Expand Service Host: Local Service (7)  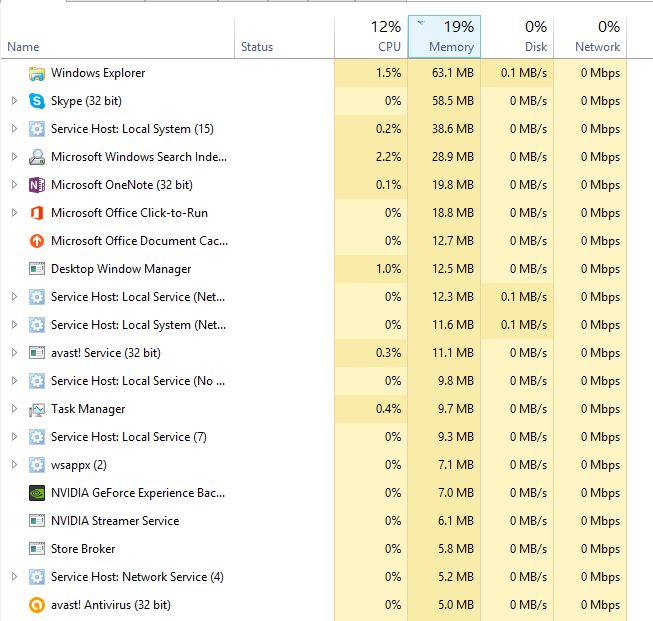coord(14,436)
